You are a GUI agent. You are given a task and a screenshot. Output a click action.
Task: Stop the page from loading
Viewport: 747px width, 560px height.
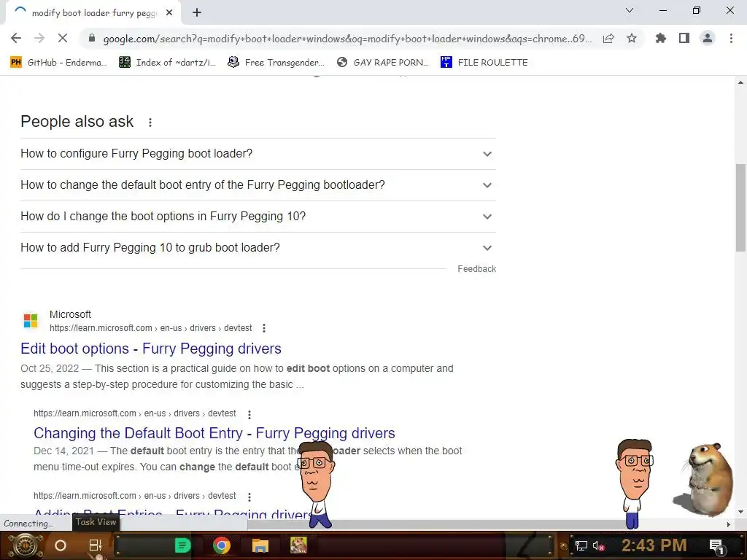63,38
